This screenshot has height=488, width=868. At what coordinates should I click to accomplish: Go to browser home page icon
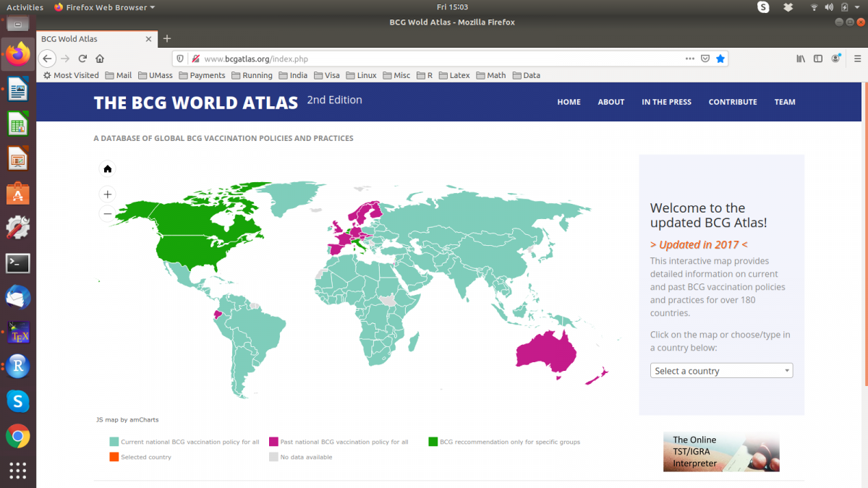click(x=100, y=59)
